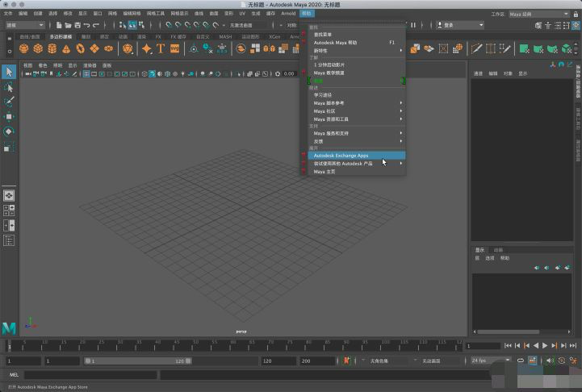Create polygon Type text with the T icon
This screenshot has width=582, height=392.
tap(161, 48)
